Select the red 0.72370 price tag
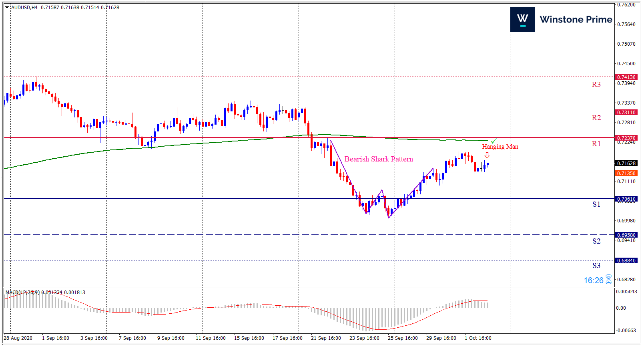This screenshot has width=644, height=347. coord(626,138)
